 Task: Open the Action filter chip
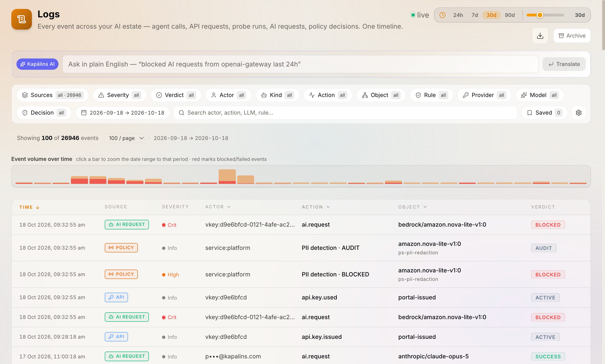click(328, 95)
